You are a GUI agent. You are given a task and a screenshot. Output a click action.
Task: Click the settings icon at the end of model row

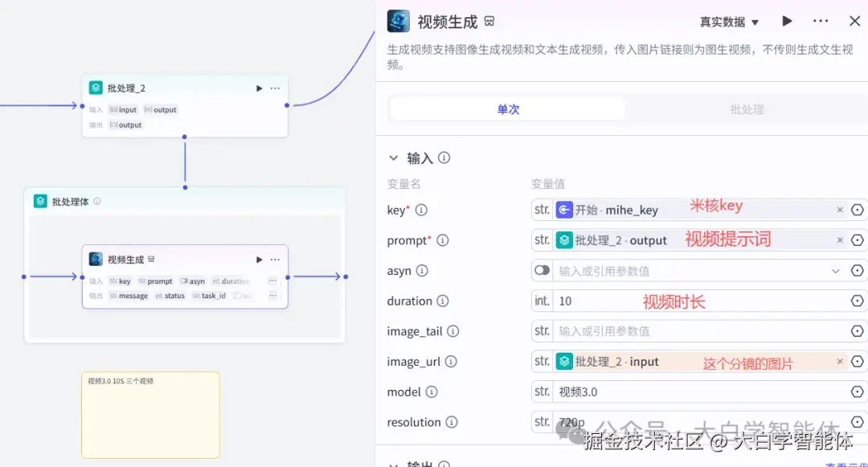(x=858, y=391)
